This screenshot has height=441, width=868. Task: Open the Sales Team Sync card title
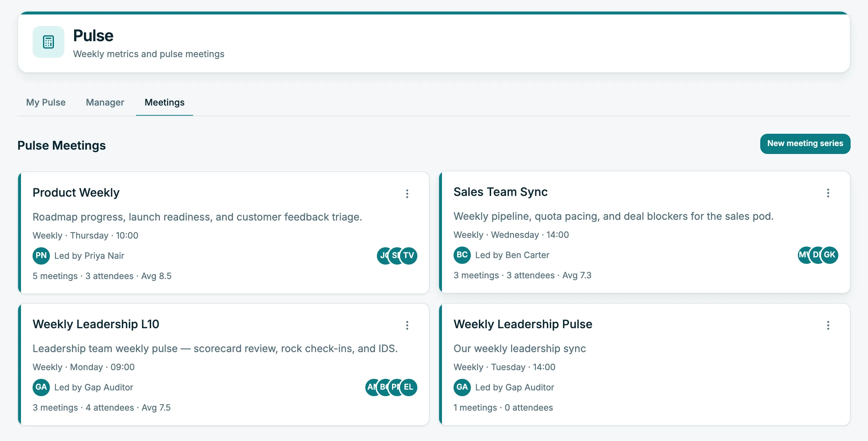click(x=501, y=192)
